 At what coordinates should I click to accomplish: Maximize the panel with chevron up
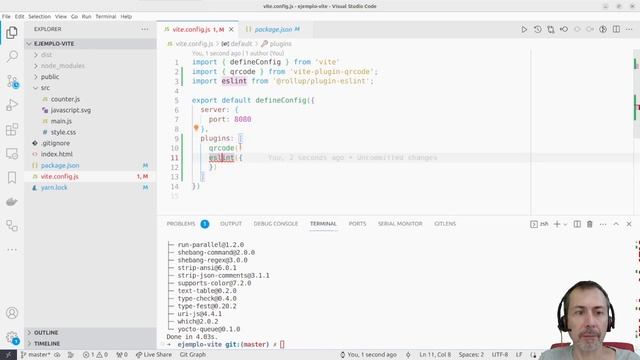coord(616,224)
